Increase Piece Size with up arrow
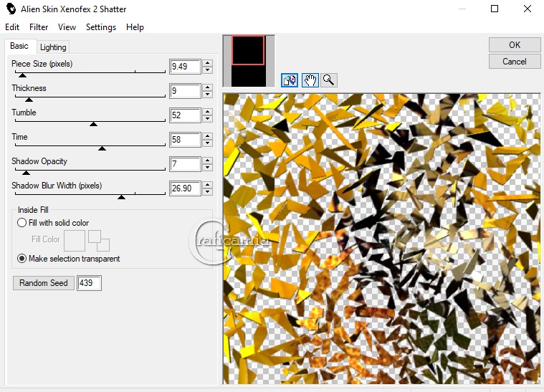 207,63
